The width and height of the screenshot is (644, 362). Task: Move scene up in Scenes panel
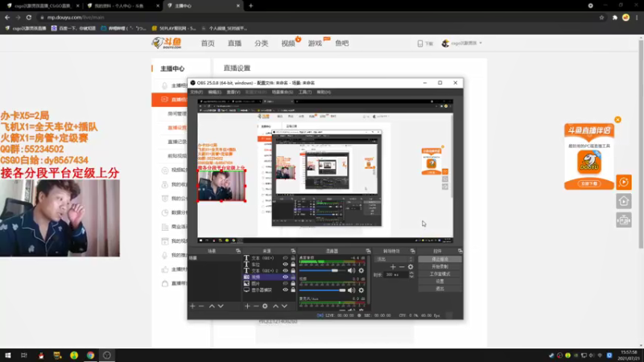[212, 306]
